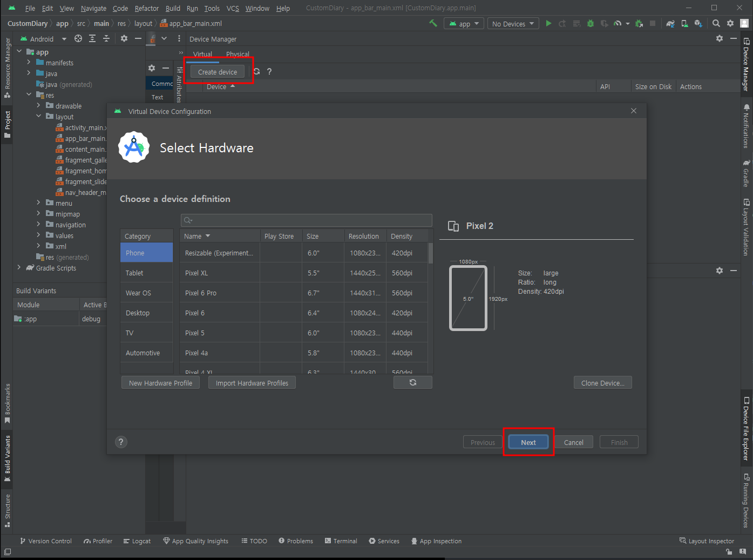
Task: Sync project with Gradle files elephant icon
Action: pos(670,23)
